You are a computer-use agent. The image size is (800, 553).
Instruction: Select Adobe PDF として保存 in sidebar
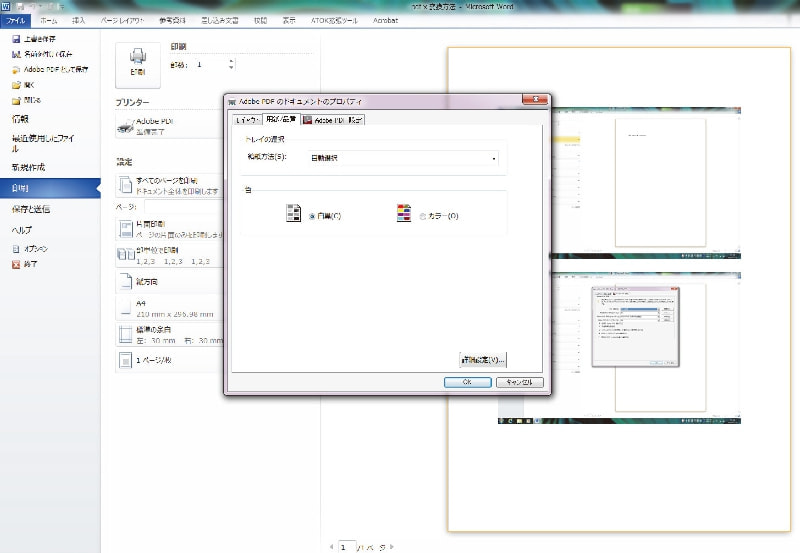(50, 69)
